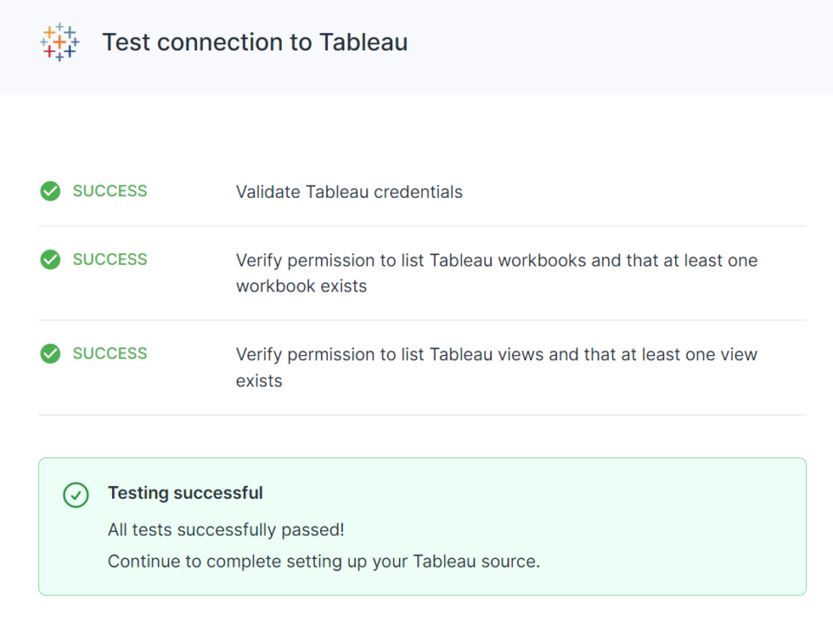
Task: Click the success icon for workbook permission check
Action: coord(50,259)
